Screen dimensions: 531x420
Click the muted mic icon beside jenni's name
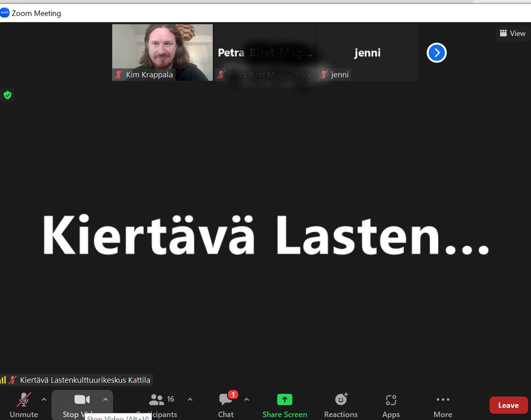(x=324, y=75)
